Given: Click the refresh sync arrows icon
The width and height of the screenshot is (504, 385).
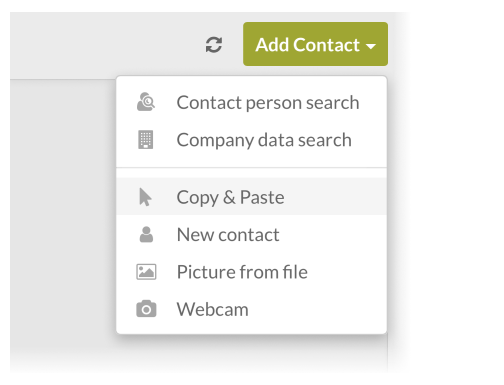Looking at the screenshot, I should point(214,45).
